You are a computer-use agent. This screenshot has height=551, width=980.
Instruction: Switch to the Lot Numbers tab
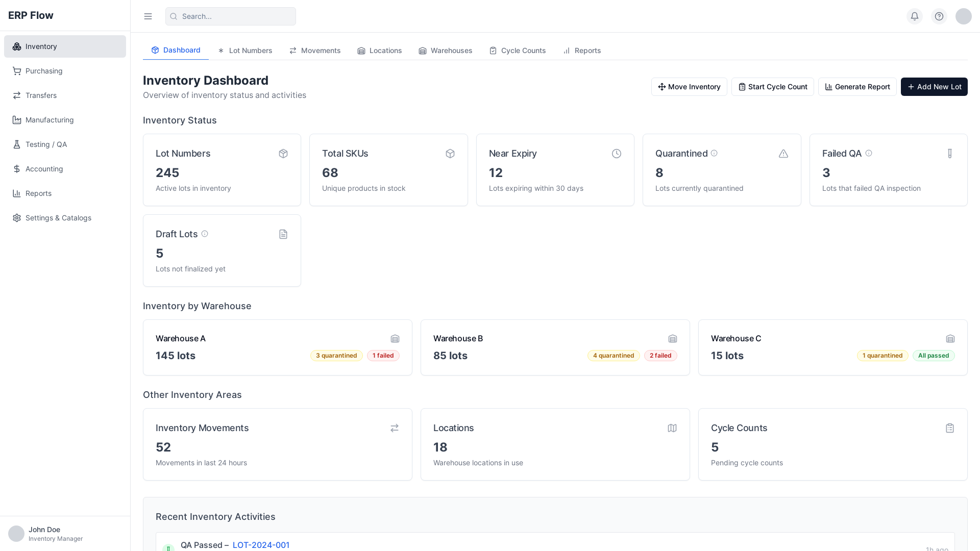tap(245, 51)
